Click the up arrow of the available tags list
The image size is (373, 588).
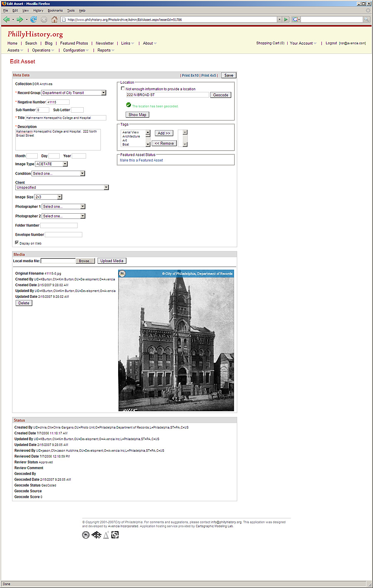[x=148, y=133]
